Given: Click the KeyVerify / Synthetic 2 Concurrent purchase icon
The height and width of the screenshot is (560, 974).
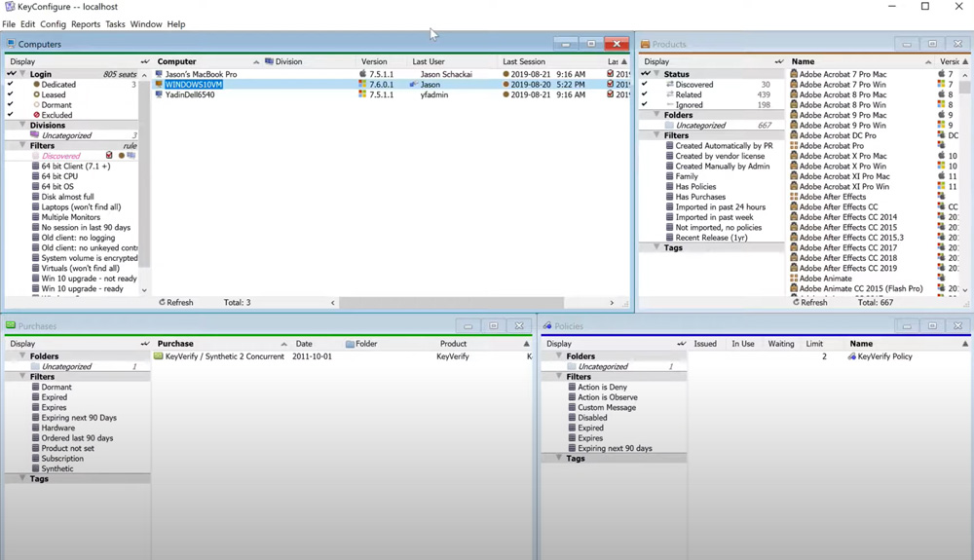Looking at the screenshot, I should tap(159, 356).
